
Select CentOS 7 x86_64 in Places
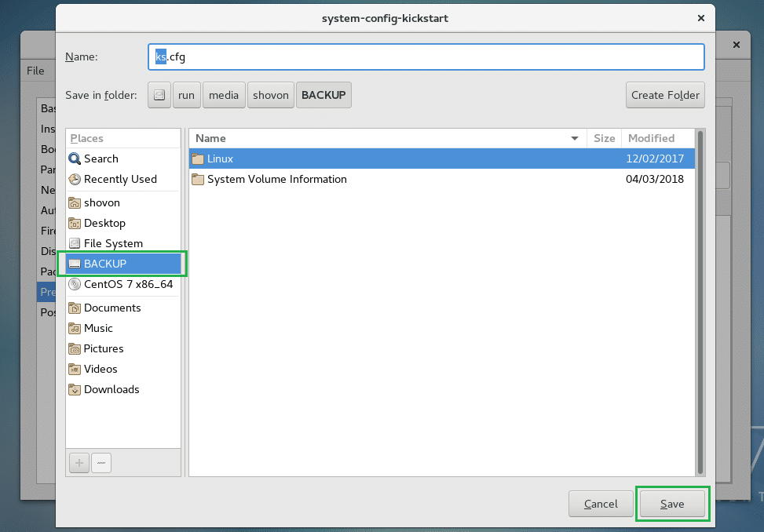click(123, 284)
